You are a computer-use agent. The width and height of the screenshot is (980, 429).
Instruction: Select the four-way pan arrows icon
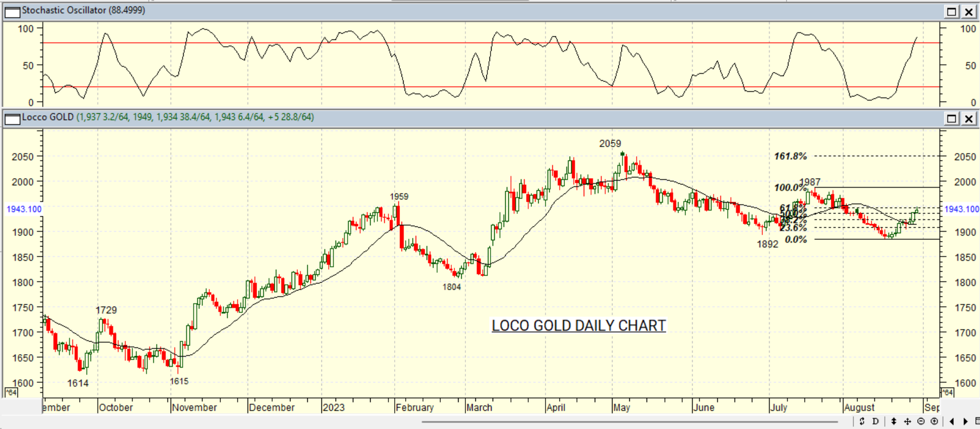[x=907, y=421]
